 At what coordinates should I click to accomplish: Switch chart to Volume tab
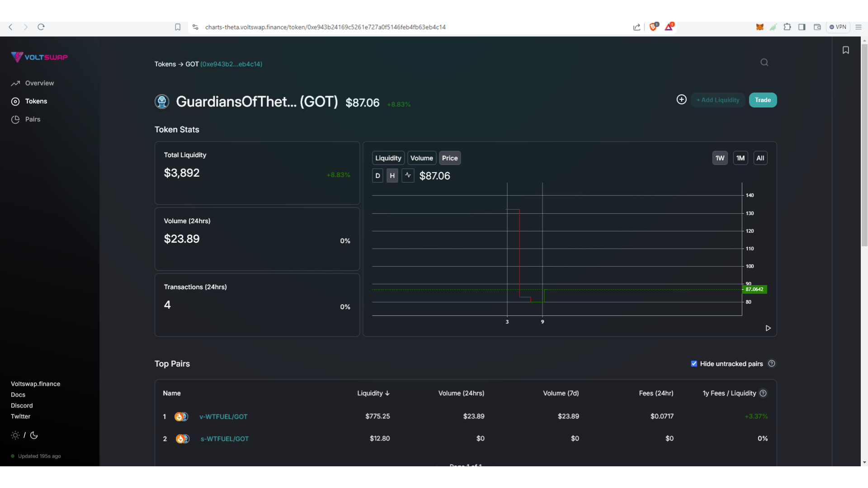[x=421, y=158]
